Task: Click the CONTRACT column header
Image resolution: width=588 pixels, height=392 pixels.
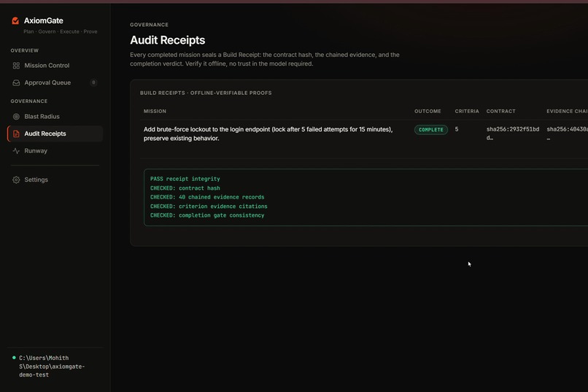Action: point(500,112)
